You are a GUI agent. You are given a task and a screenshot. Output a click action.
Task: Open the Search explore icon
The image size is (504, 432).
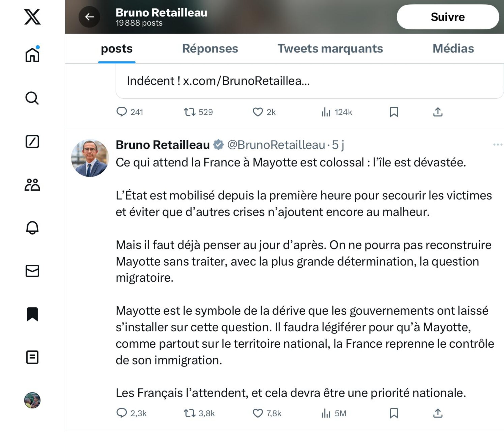point(32,98)
